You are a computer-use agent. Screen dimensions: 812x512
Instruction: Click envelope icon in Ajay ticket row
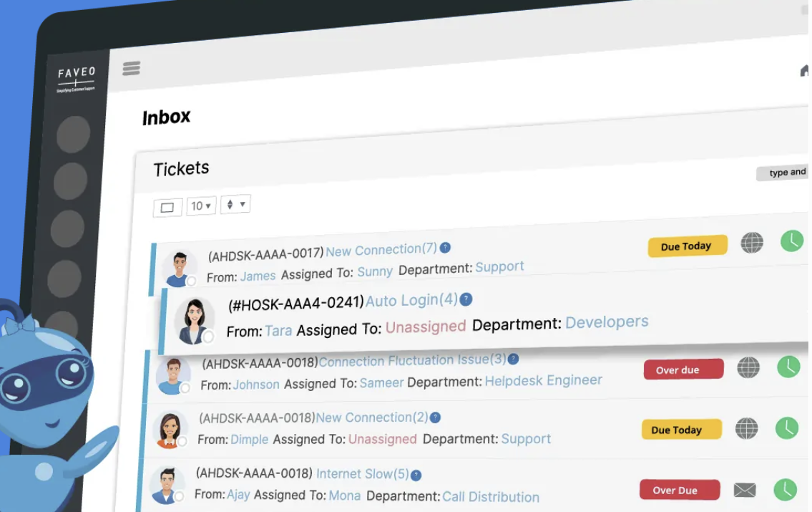[745, 490]
